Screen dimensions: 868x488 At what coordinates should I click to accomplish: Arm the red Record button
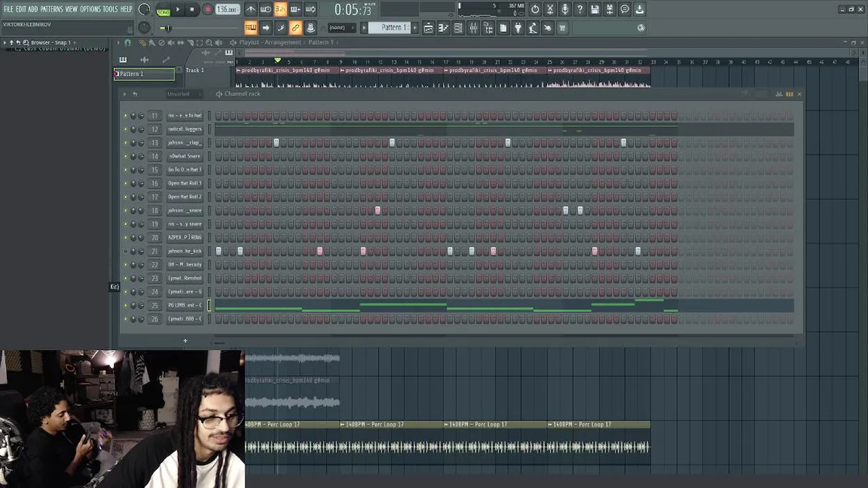point(208,9)
